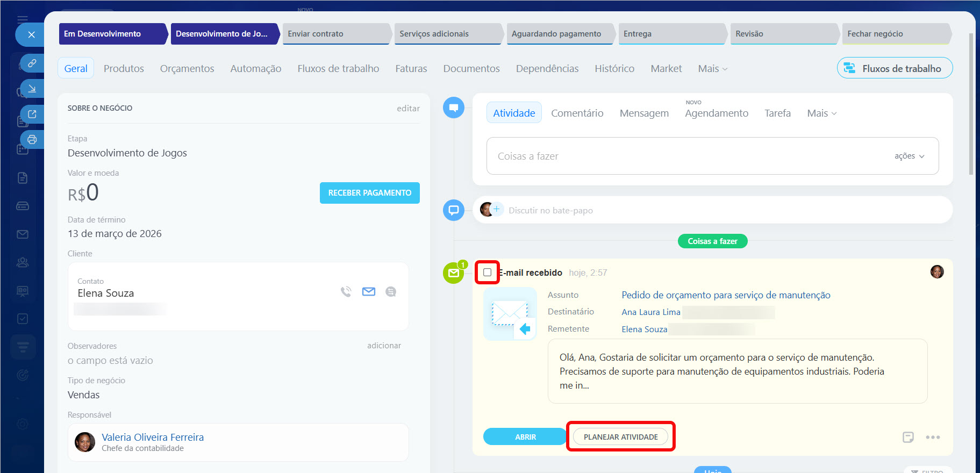This screenshot has height=473, width=980.
Task: Open three-dot menu on email activity card
Action: point(933,437)
